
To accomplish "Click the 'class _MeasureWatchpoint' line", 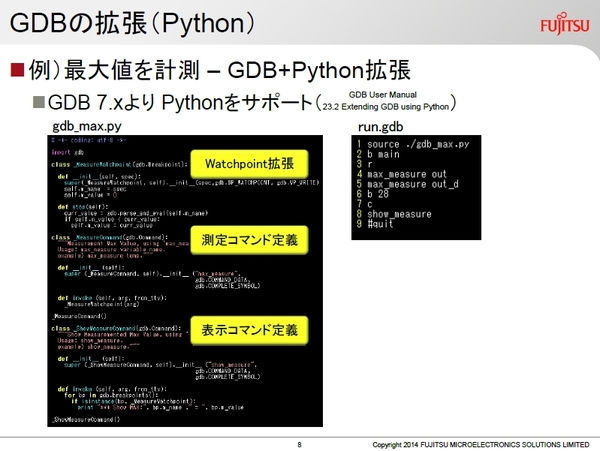I will coord(119,164).
